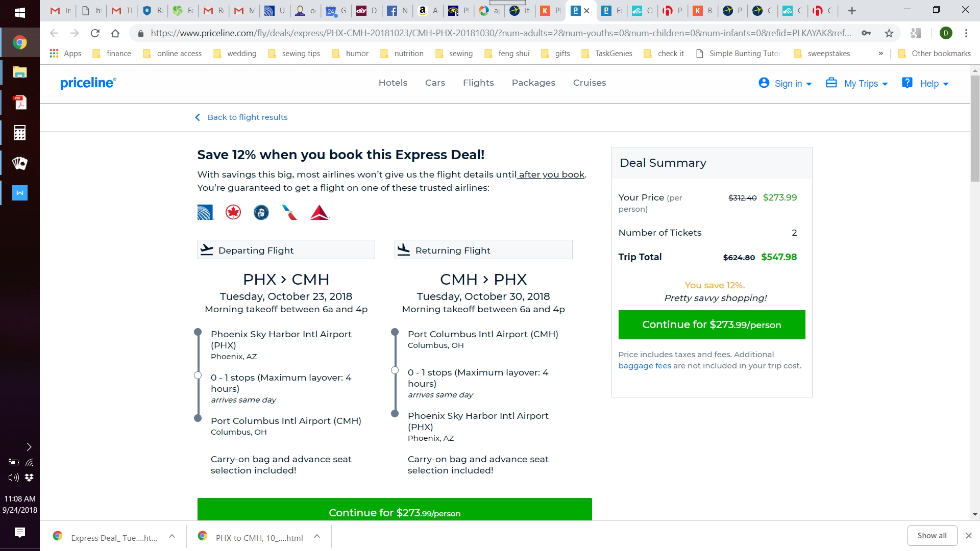Viewport: 980px width, 551px height.
Task: Open Chrome from Windows taskbar
Action: point(20,42)
